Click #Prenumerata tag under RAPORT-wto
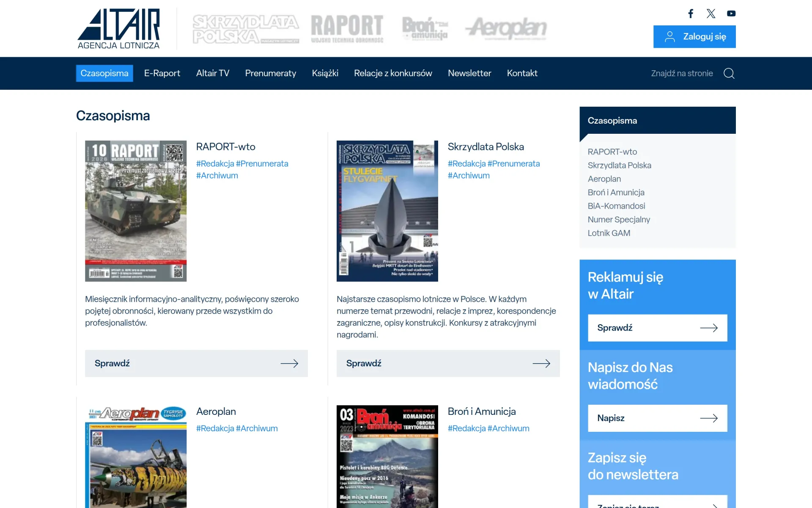 (x=262, y=164)
